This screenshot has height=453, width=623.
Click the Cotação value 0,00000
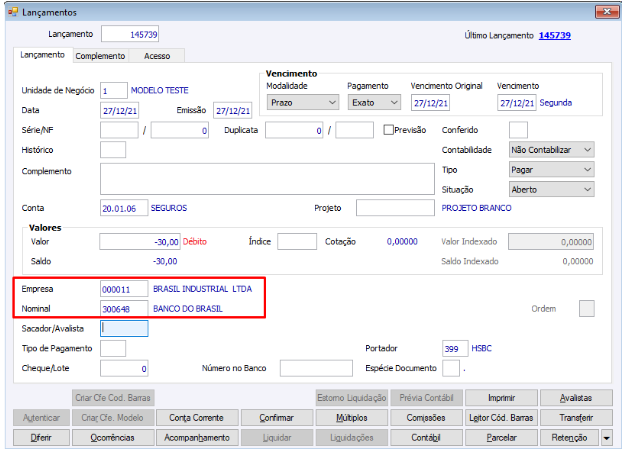(x=402, y=242)
